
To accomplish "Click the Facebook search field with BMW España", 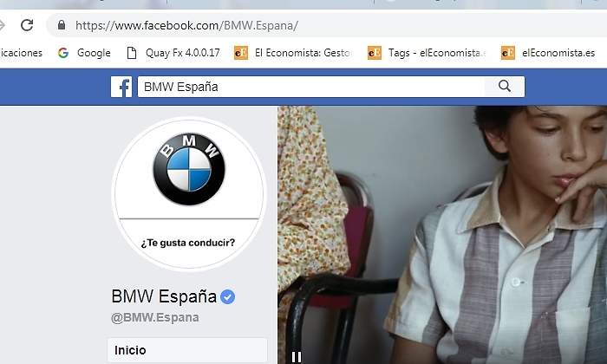I will [x=310, y=87].
